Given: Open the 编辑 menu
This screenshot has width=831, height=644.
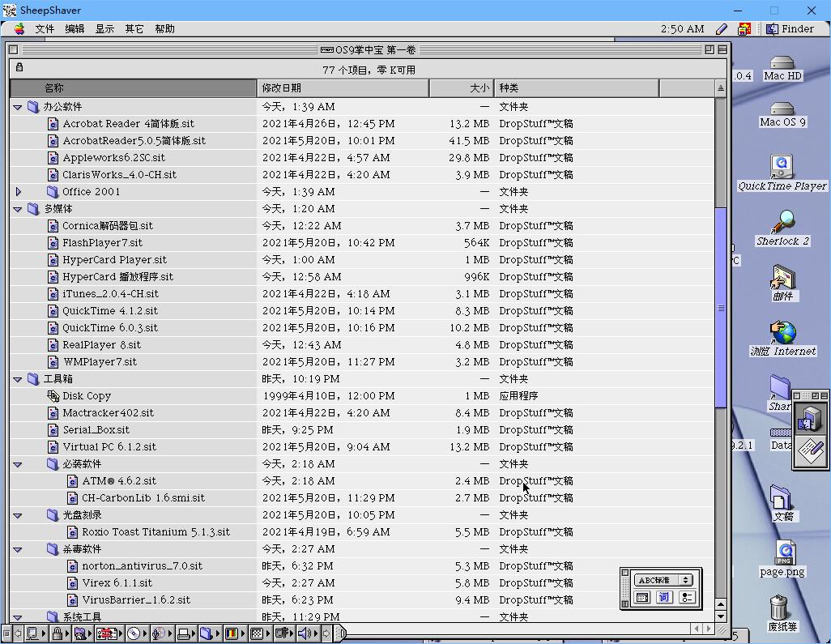Looking at the screenshot, I should click(75, 29).
